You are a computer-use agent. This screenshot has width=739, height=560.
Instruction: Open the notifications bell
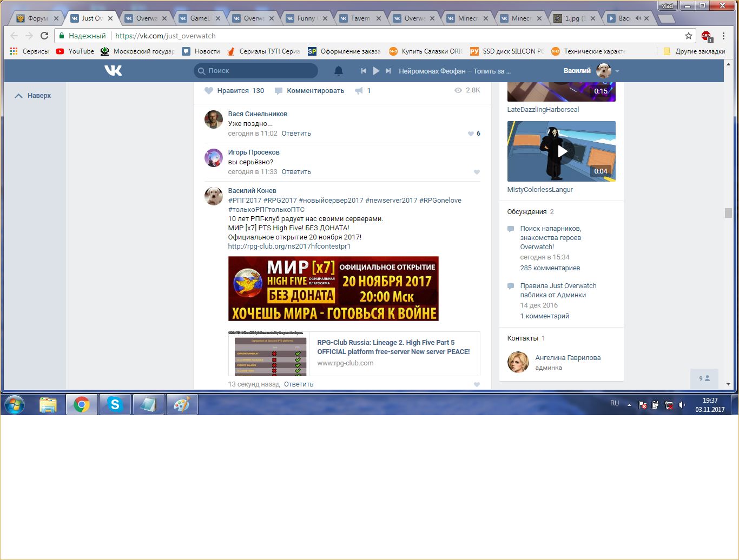(x=339, y=71)
